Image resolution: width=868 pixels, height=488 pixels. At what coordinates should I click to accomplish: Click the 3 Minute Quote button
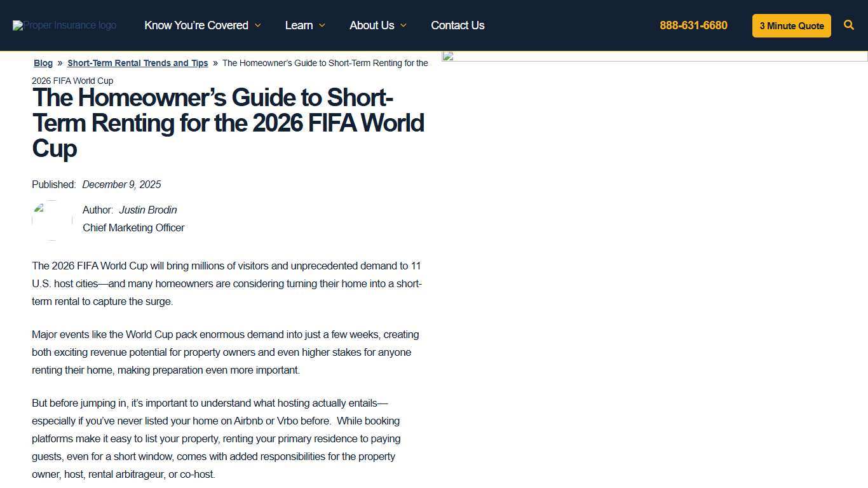[x=791, y=25]
